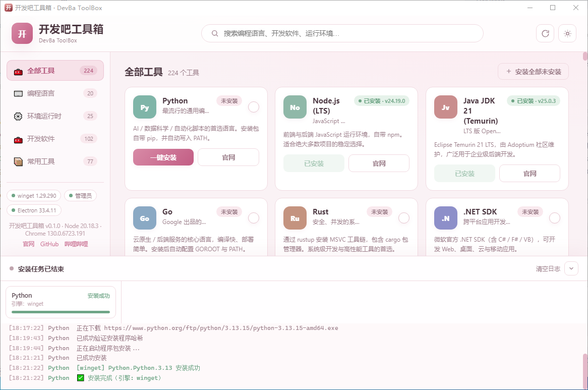Image resolution: width=588 pixels, height=390 pixels.
Task: Click the toolbox icon beside 全部工具
Action: (x=18, y=71)
